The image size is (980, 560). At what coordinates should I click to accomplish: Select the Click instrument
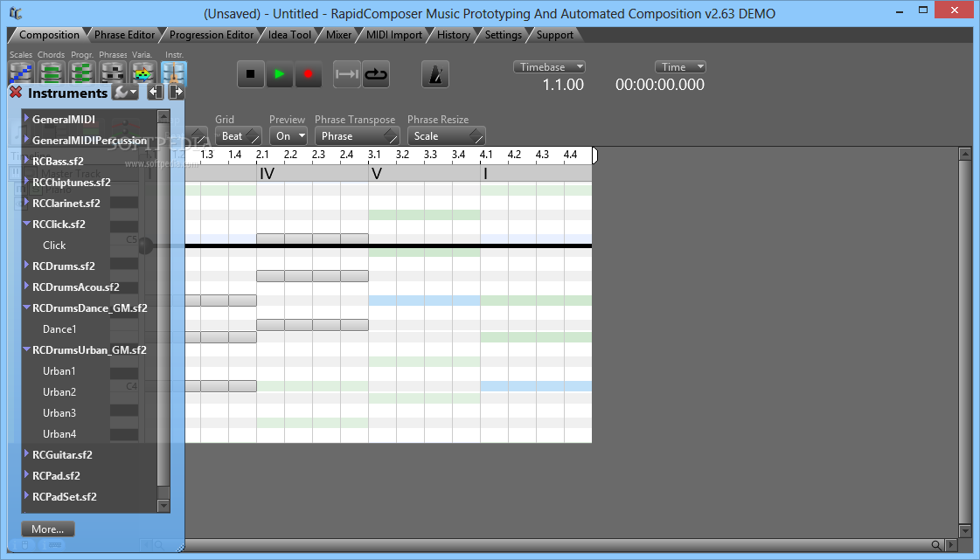click(x=53, y=245)
